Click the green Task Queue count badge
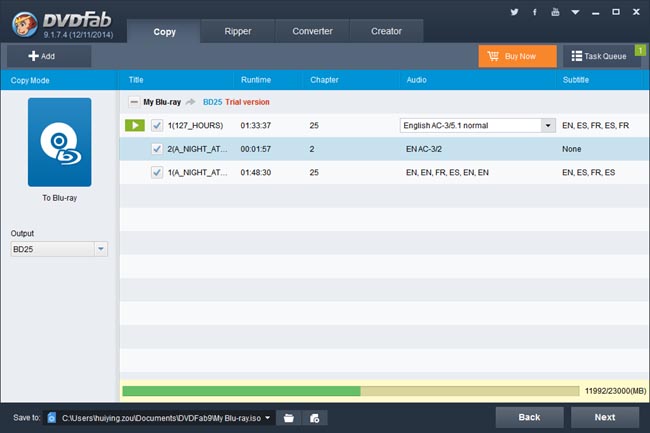The image size is (650, 433). tap(640, 50)
